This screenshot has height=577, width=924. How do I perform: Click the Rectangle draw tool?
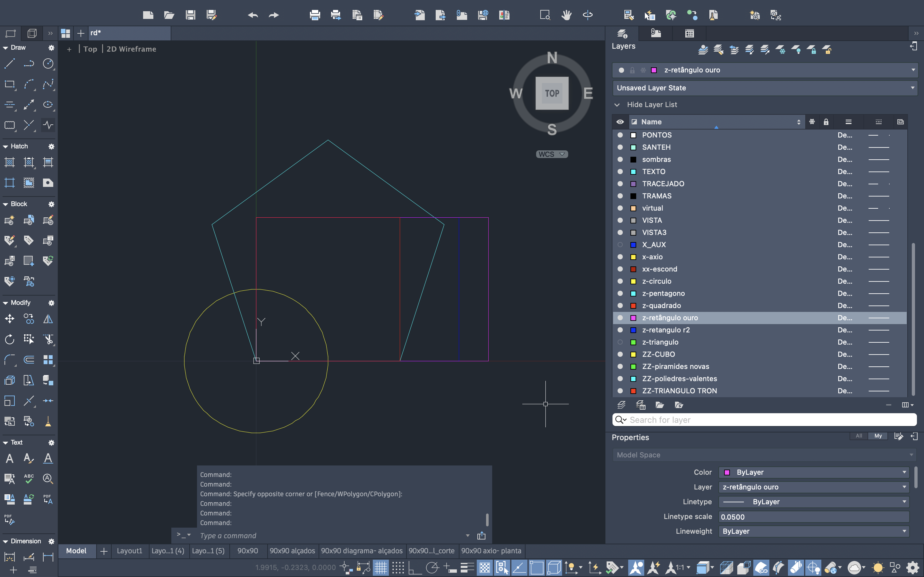[x=10, y=84]
